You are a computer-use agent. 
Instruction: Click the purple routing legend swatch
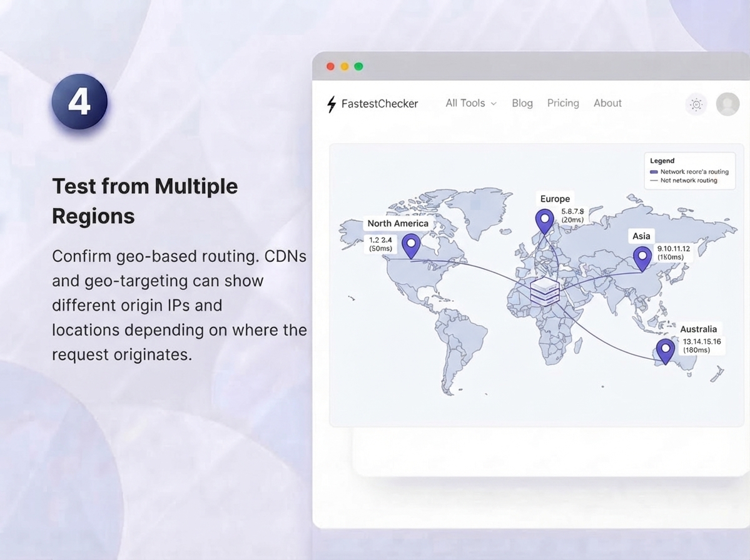pyautogui.click(x=654, y=172)
